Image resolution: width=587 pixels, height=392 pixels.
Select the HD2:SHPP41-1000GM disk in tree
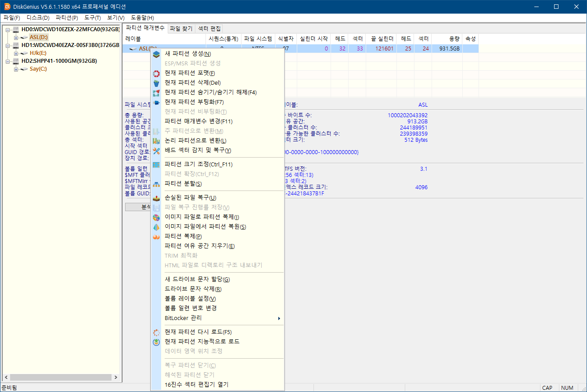(59, 61)
